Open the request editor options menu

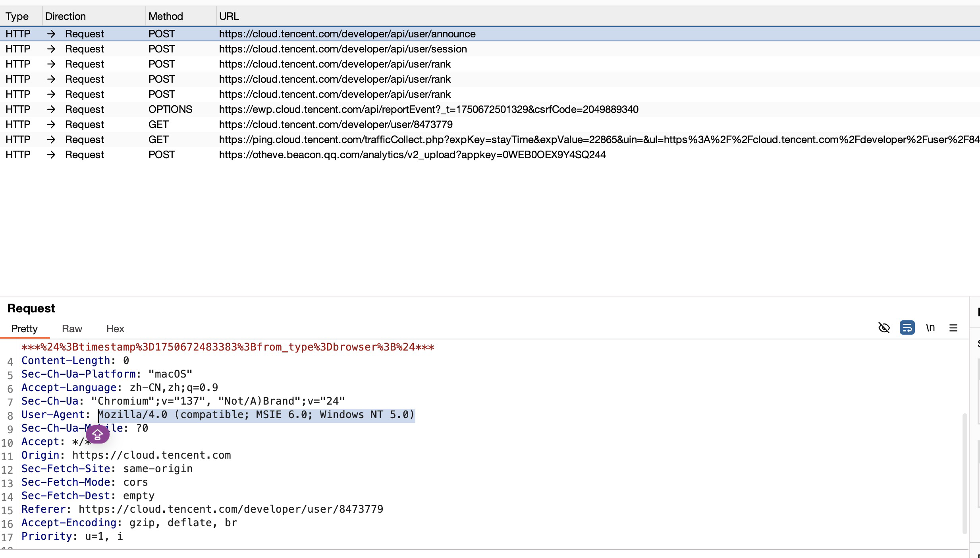(953, 327)
